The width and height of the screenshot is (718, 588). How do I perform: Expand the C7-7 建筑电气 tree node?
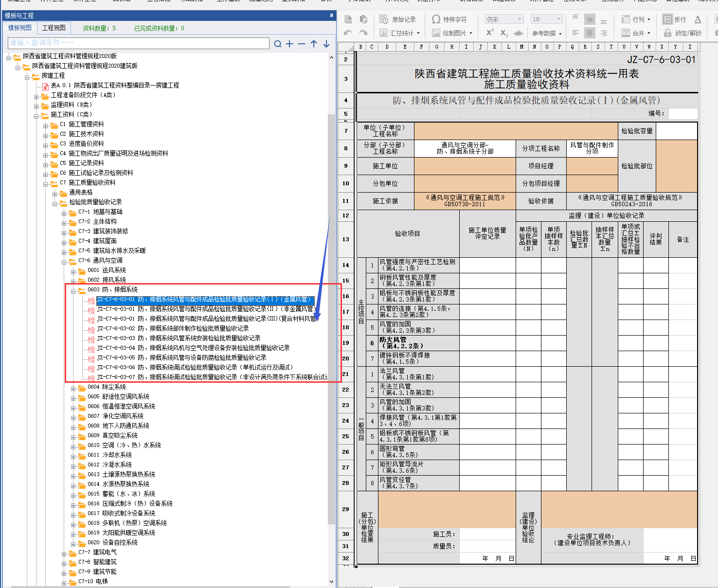click(64, 553)
